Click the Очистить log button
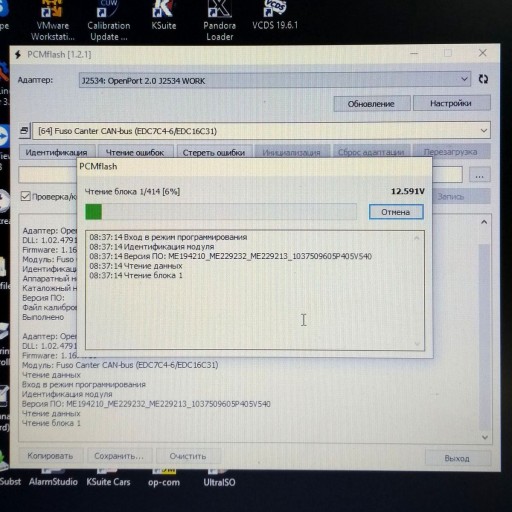 (188, 456)
